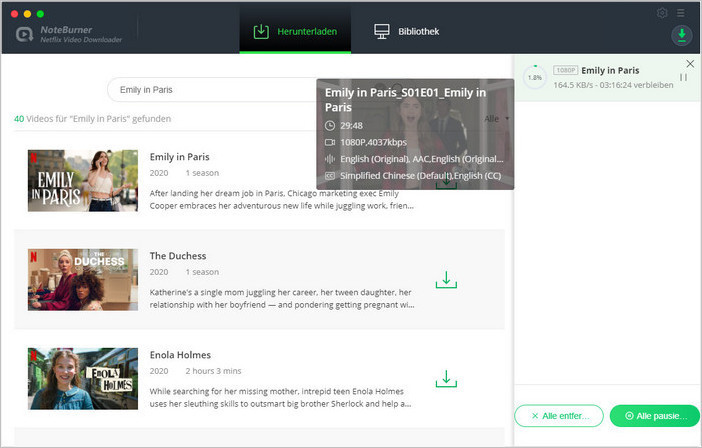This screenshot has height=448, width=702.
Task: Click the "40 Videos für Emily in Paris gefunden" text
Action: [92, 119]
